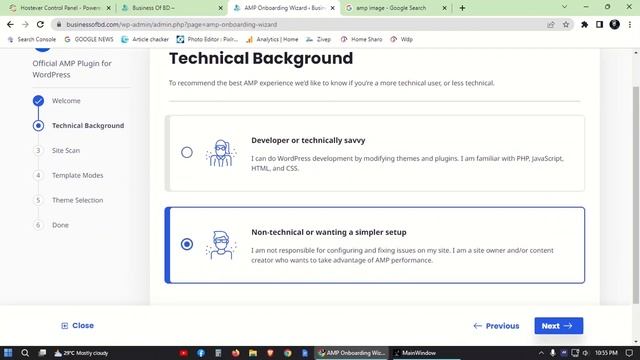Show hidden system tray icons
Screen dimensions: 640x360
[x=541, y=353]
